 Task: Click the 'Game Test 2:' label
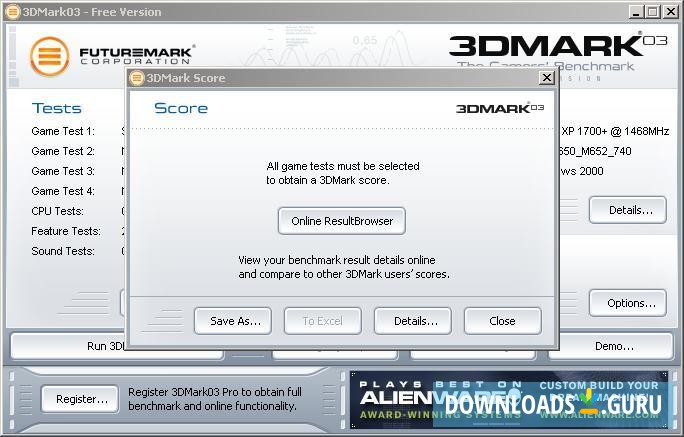(x=63, y=151)
